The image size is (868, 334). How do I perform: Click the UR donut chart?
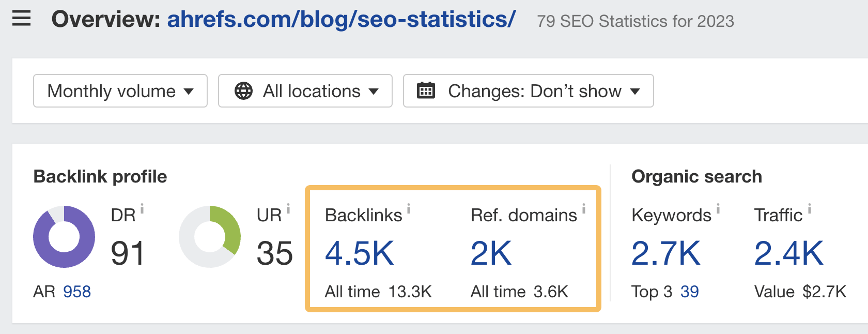pyautogui.click(x=210, y=237)
